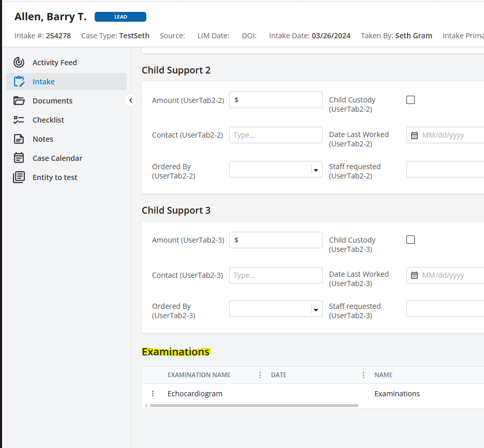
Task: Open calendar picker for Date Last Worked (UserTab2-3)
Action: coord(414,275)
